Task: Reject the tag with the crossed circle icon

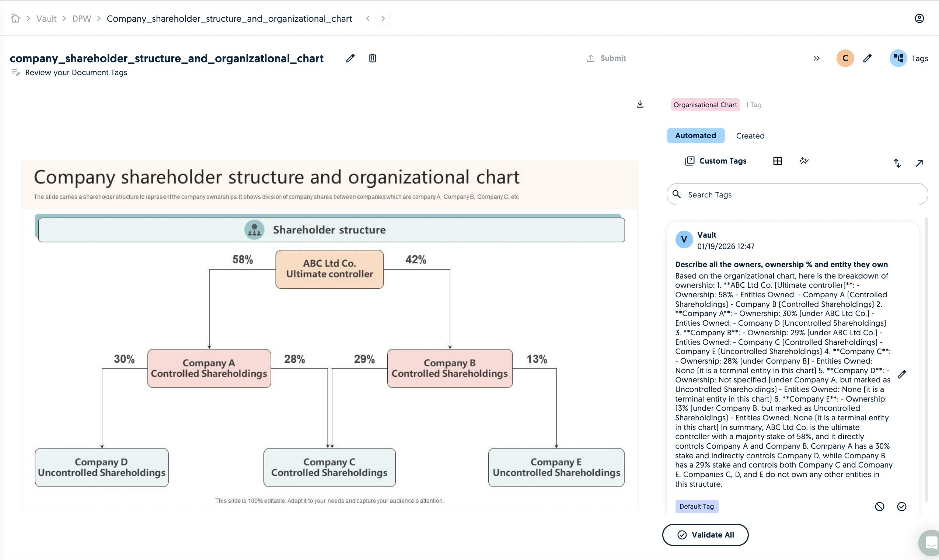Action: tap(879, 507)
